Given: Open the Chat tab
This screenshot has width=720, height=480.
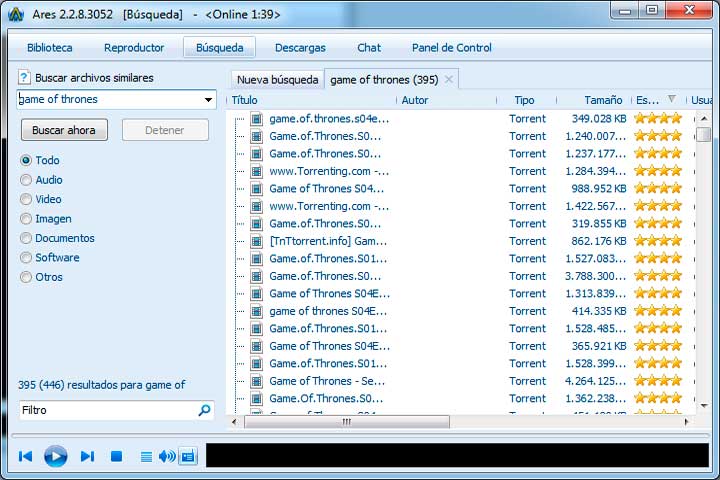Looking at the screenshot, I should pos(369,48).
